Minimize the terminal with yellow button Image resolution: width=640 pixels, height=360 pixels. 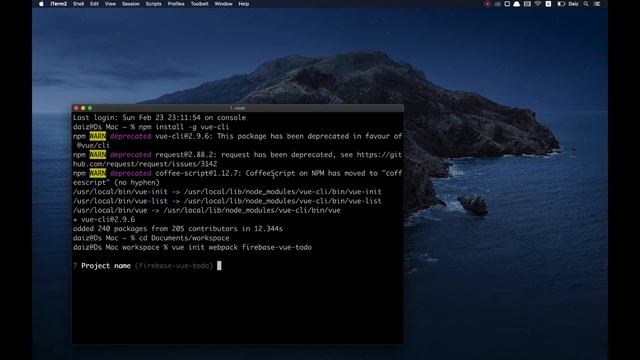pos(83,108)
